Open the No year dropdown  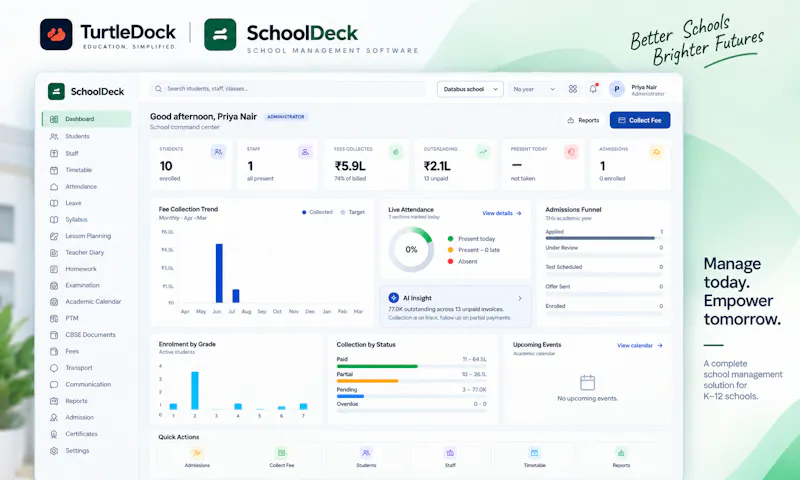534,89
